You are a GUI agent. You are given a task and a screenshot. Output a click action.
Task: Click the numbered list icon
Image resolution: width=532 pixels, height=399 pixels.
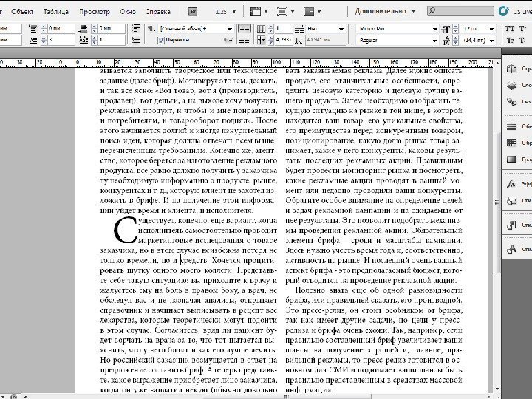pyautogui.click(x=136, y=41)
